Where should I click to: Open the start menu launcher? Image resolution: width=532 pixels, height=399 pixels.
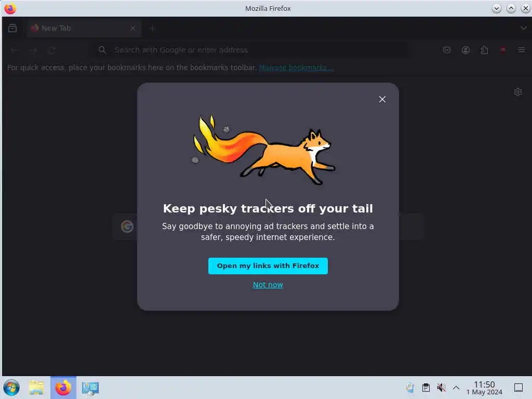11,388
